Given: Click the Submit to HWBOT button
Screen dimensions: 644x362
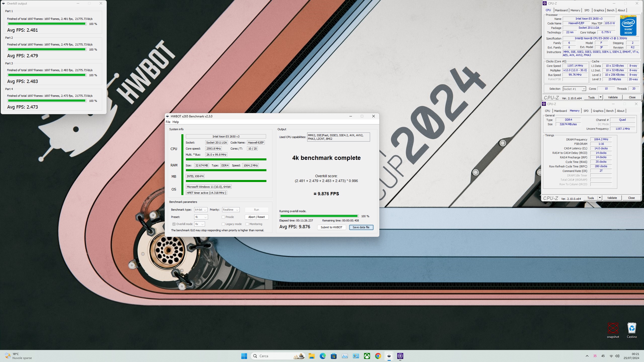Looking at the screenshot, I should (331, 227).
